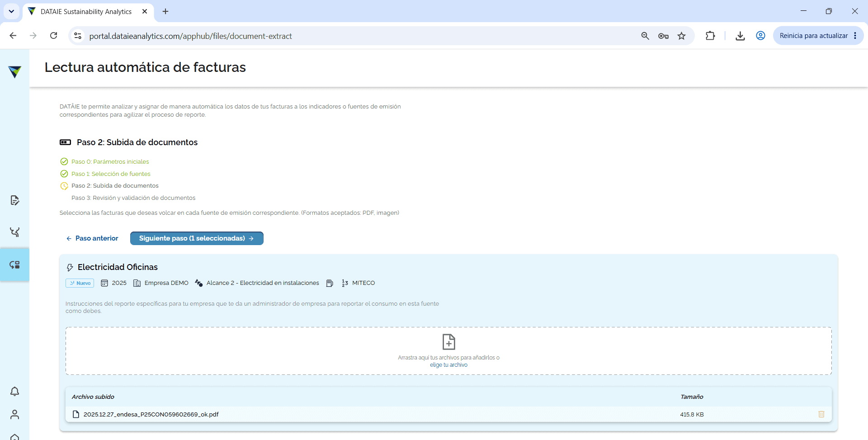Viewport: 868px width, 440px height.
Task: Click Archivo subido column header
Action: coord(93,397)
